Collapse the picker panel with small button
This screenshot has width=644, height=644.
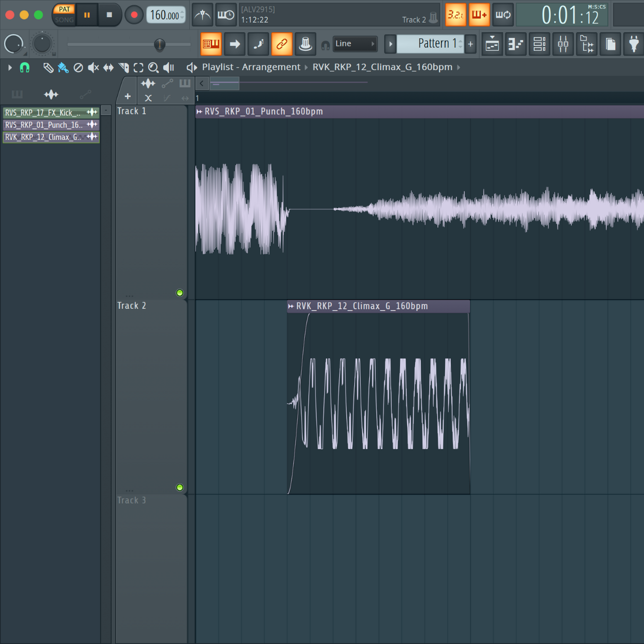[x=106, y=111]
